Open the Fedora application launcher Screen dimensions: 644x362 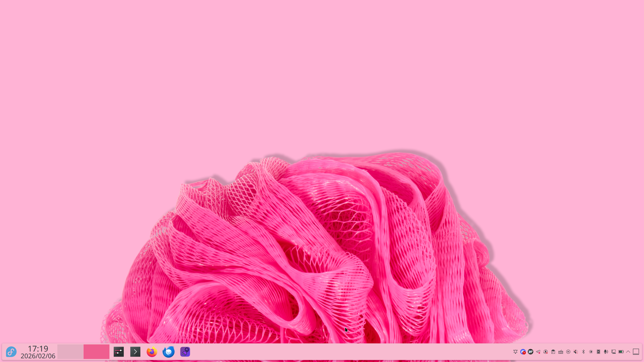click(11, 352)
